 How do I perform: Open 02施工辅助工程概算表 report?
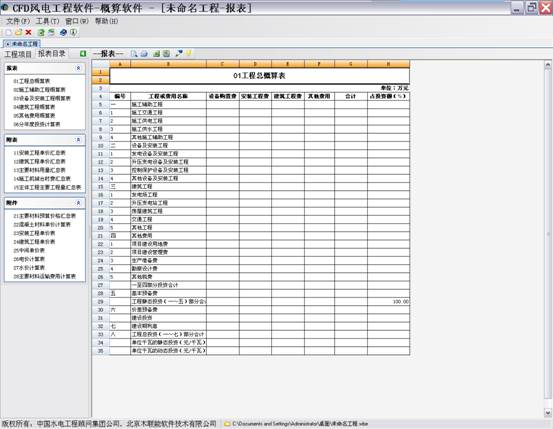pyautogui.click(x=40, y=90)
